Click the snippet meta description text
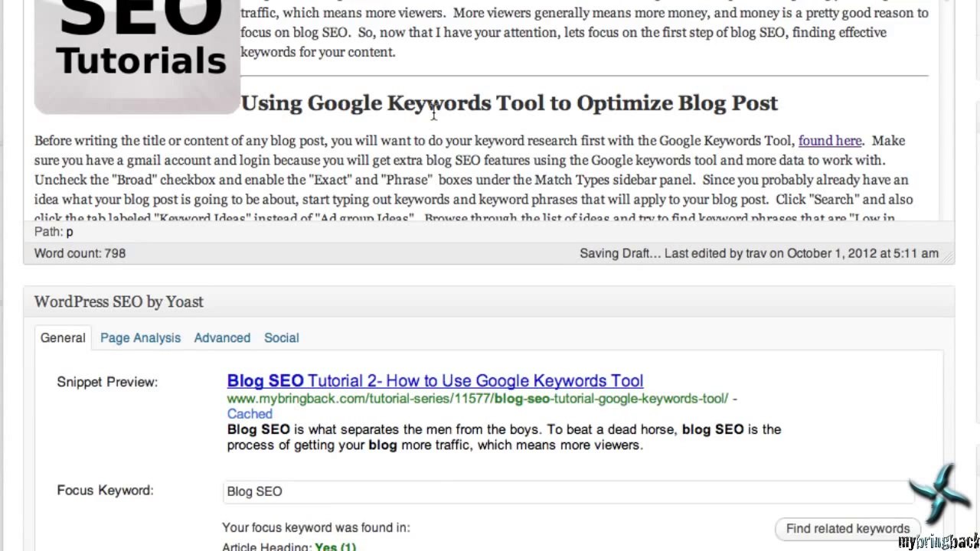The image size is (980, 551). tap(504, 437)
